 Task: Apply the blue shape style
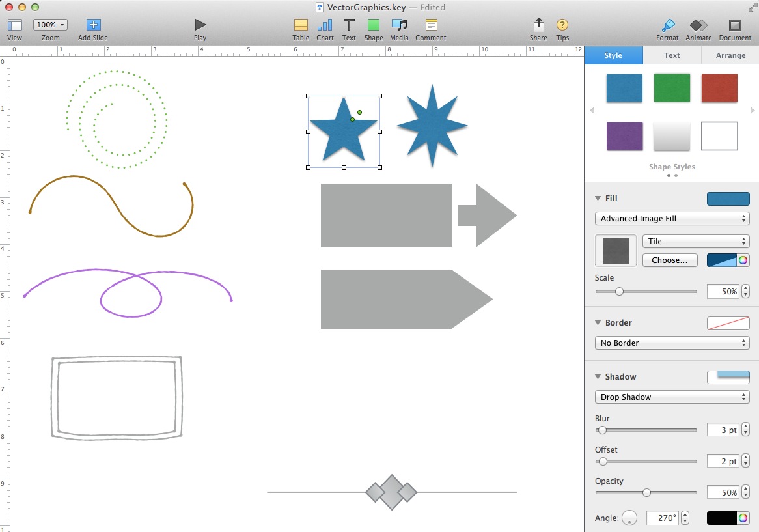(x=624, y=88)
